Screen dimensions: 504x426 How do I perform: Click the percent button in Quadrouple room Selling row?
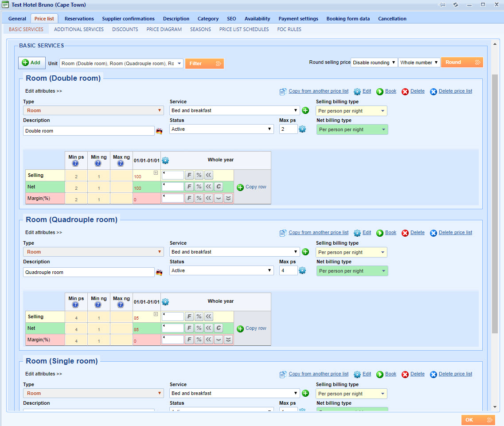199,317
